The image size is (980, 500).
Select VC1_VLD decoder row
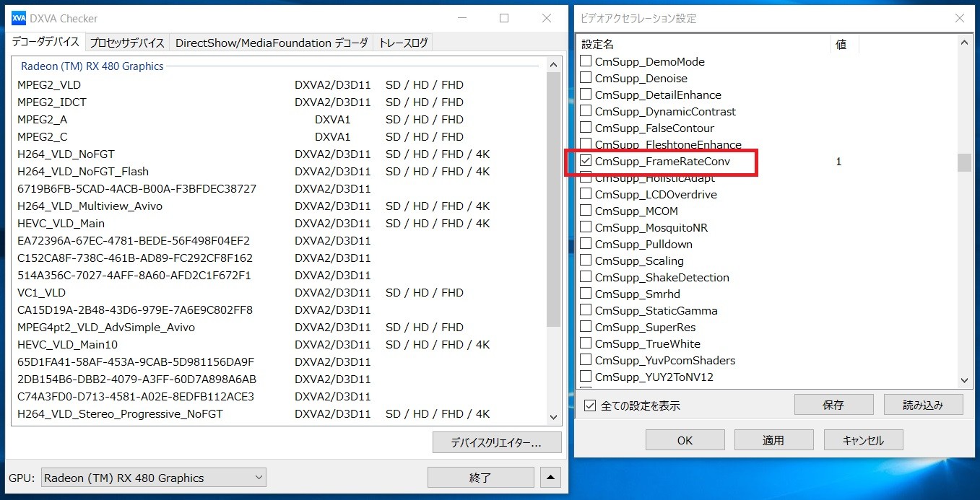tap(279, 292)
